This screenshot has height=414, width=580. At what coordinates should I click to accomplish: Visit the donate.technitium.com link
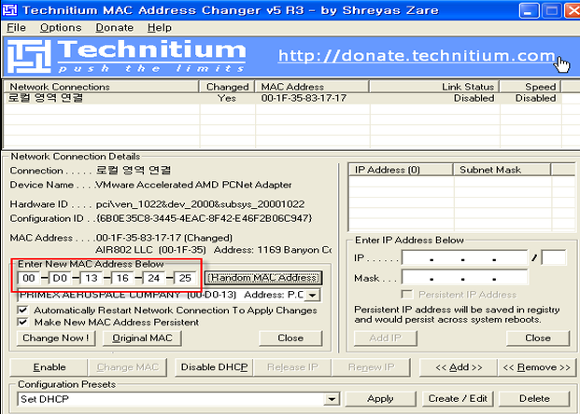[x=417, y=56]
